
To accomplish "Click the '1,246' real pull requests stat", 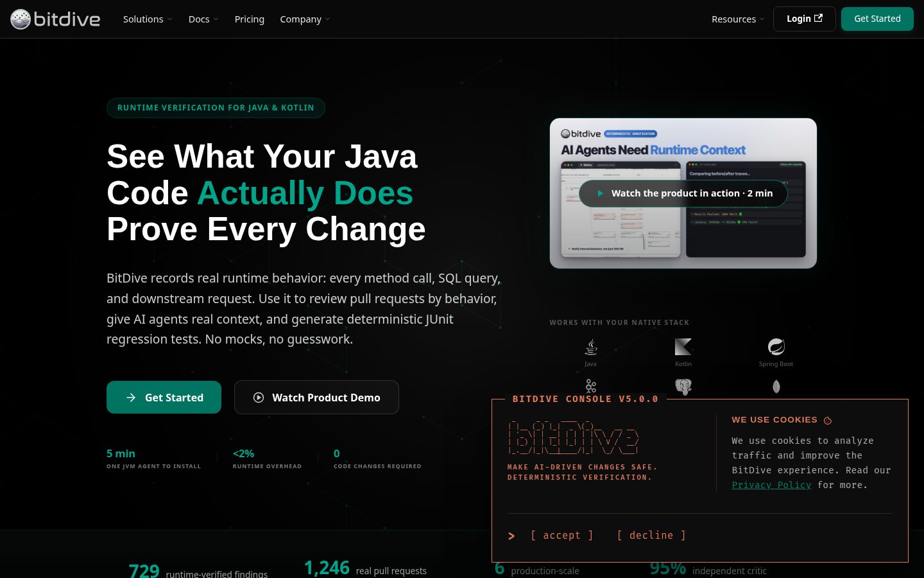I will pos(327,568).
